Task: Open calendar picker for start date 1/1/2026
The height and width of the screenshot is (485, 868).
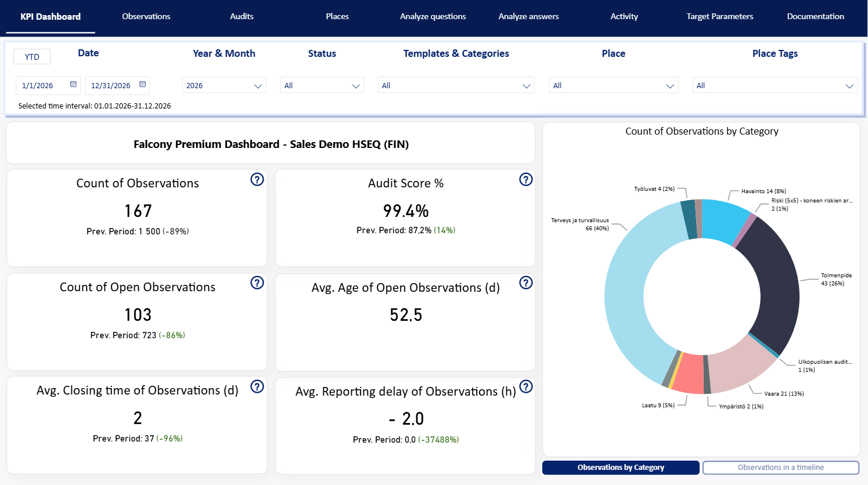Action: click(73, 85)
